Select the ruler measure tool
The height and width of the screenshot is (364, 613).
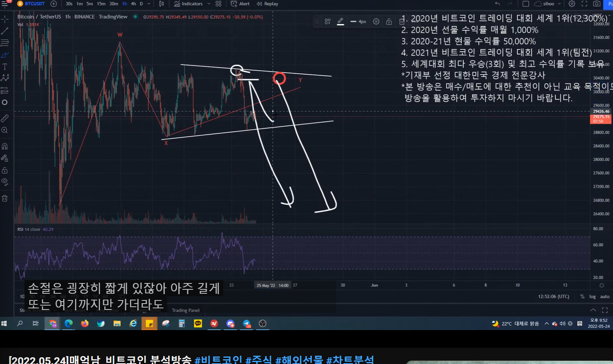click(x=5, y=118)
